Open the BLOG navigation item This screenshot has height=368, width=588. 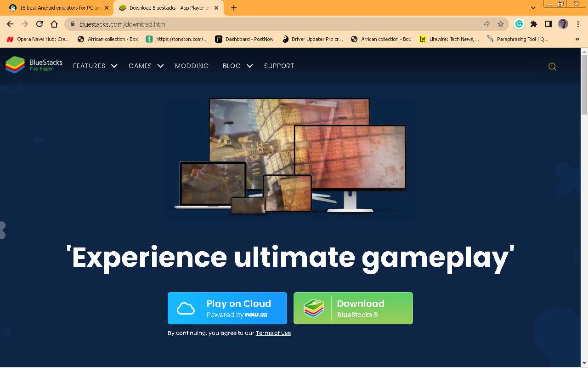pyautogui.click(x=232, y=66)
